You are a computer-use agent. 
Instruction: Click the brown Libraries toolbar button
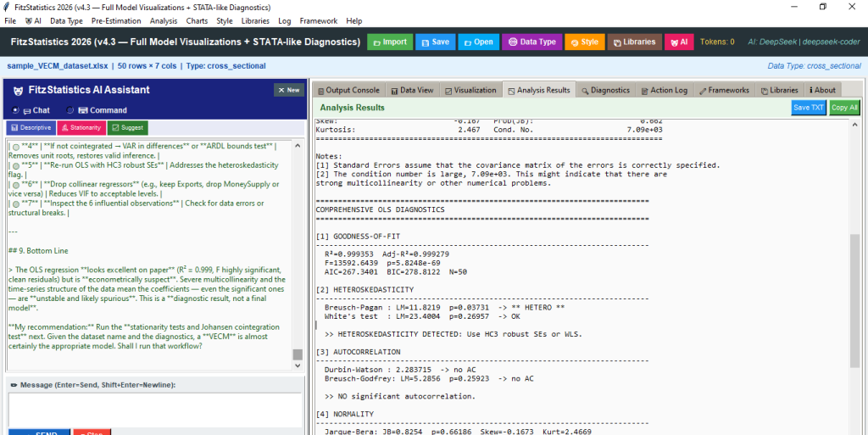click(x=634, y=42)
